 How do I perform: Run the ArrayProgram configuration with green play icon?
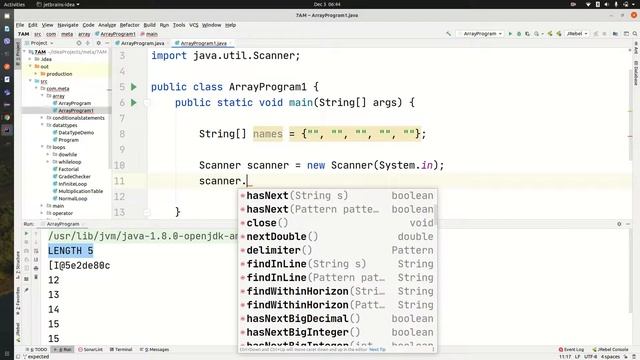(x=510, y=34)
